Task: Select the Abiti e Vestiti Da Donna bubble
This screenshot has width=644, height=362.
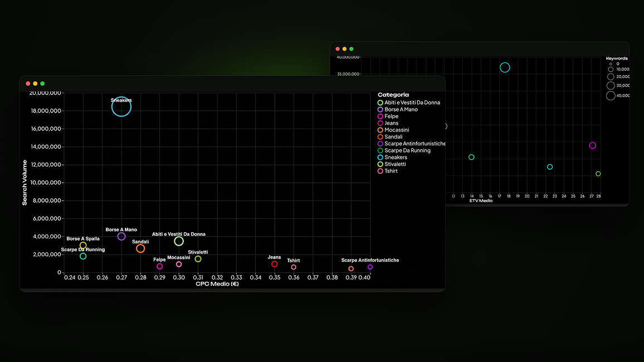Action: coord(179,241)
